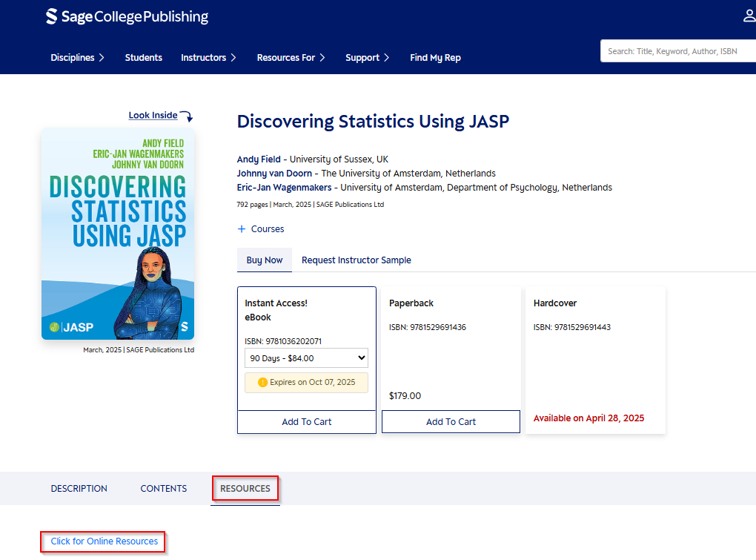Click the publication date caption under the cover
Image resolution: width=756 pixels, height=560 pixels.
[x=139, y=350]
